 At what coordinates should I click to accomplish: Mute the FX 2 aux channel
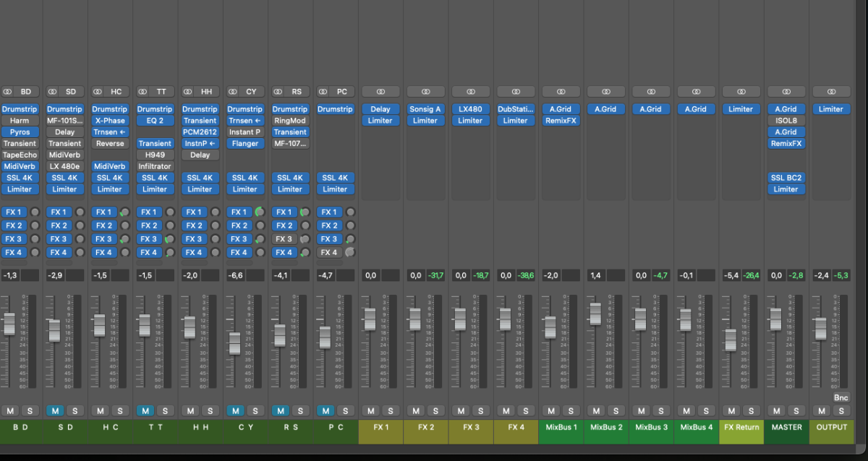(x=415, y=410)
